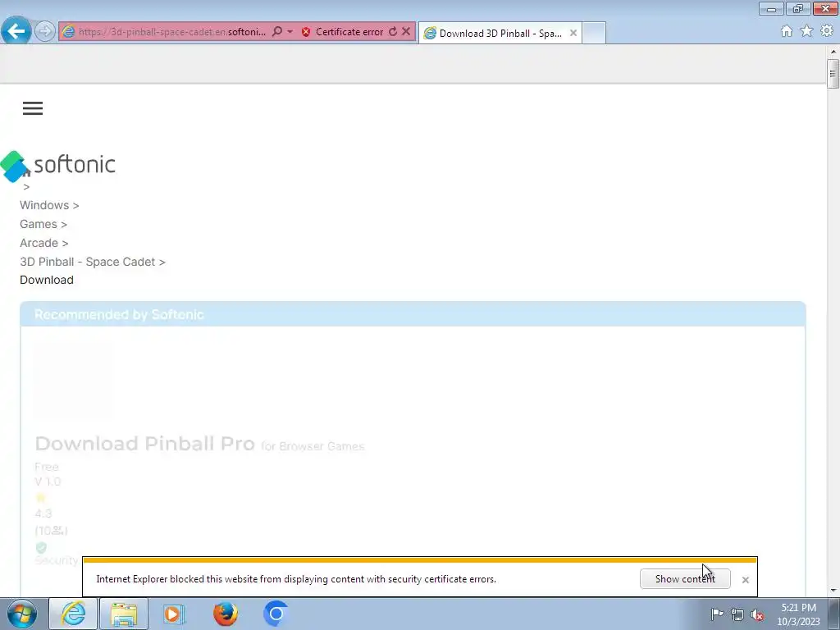Click the muted volume tray icon
The image size is (840, 630).
pyautogui.click(x=757, y=614)
